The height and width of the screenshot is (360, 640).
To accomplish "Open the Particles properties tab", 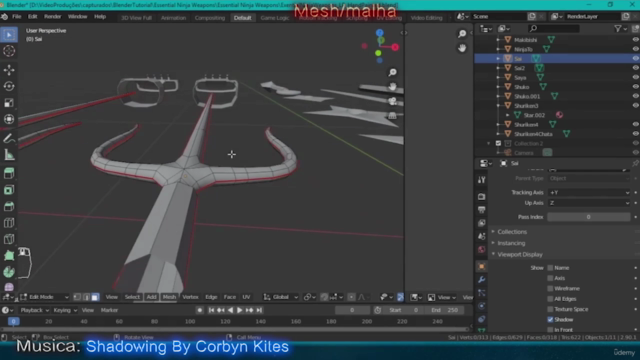I will point(482,293).
